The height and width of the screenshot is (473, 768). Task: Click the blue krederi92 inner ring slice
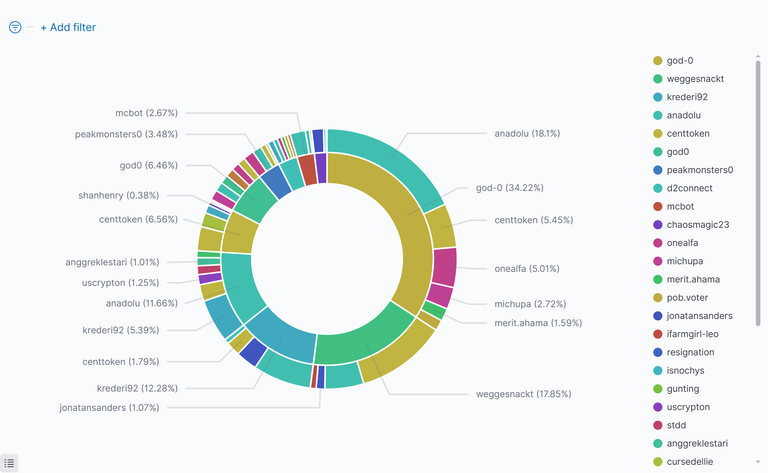pyautogui.click(x=282, y=338)
